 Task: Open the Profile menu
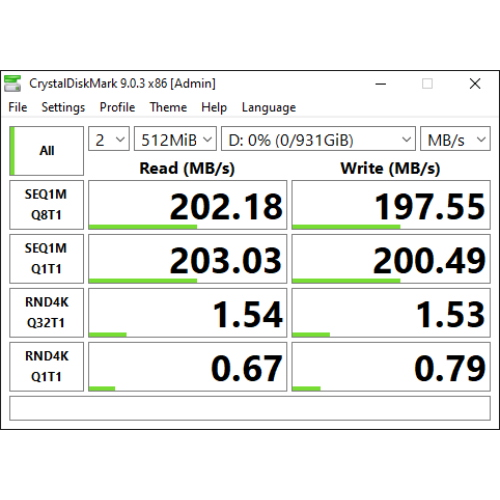pos(117,107)
